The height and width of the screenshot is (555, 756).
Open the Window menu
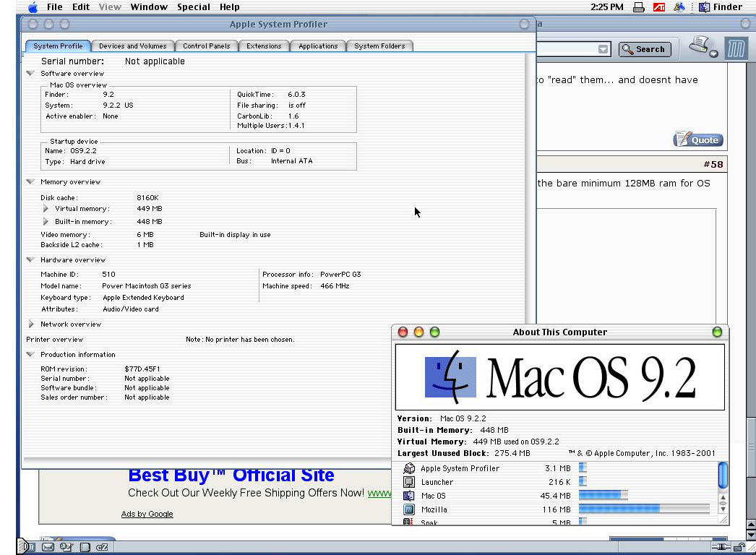pos(149,7)
